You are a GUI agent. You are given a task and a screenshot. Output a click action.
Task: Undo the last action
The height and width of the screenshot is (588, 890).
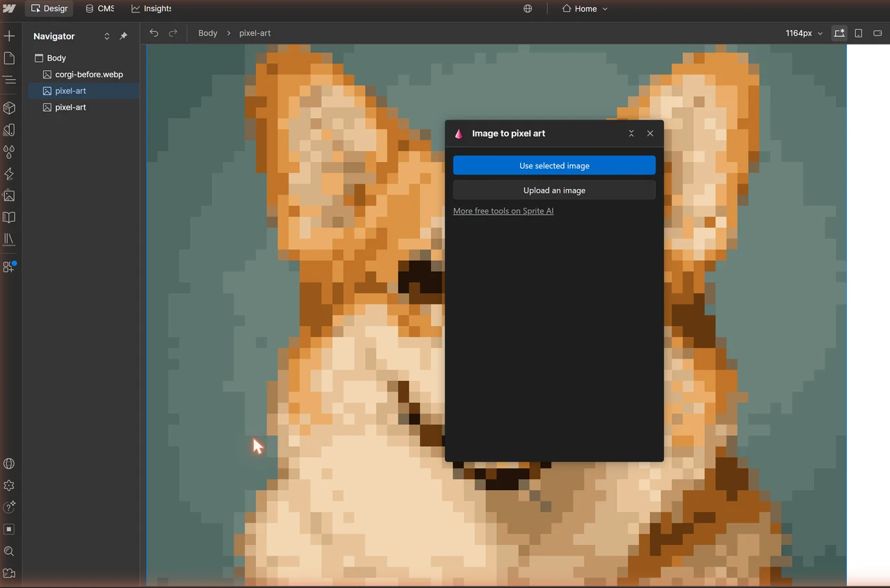click(x=154, y=33)
